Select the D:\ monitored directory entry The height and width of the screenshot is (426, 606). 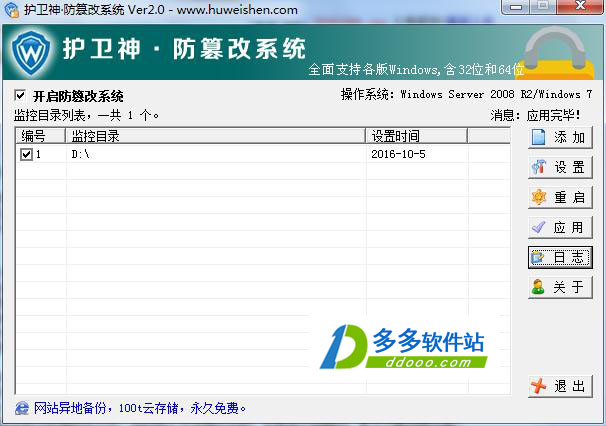tap(80, 154)
